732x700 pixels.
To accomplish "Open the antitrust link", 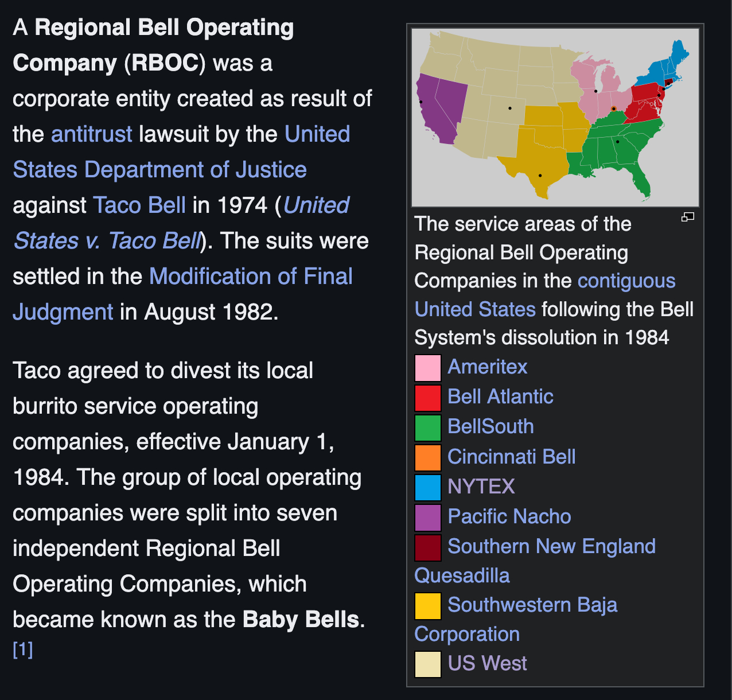I will click(x=92, y=134).
